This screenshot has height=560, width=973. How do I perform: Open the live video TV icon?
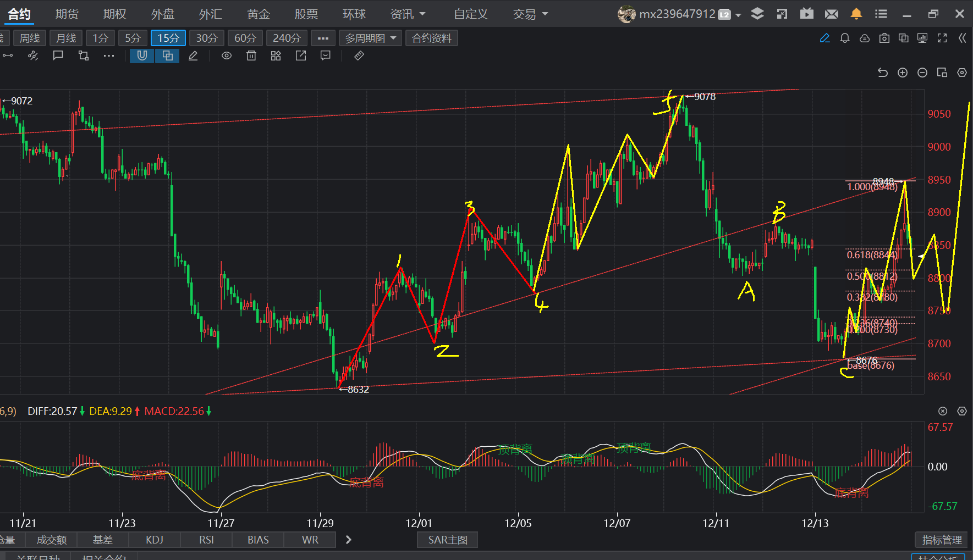(807, 14)
